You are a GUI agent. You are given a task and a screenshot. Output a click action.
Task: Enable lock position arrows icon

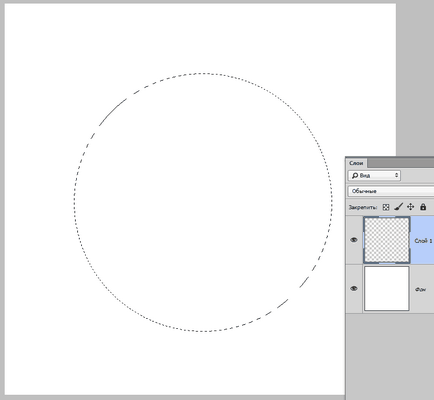click(410, 207)
